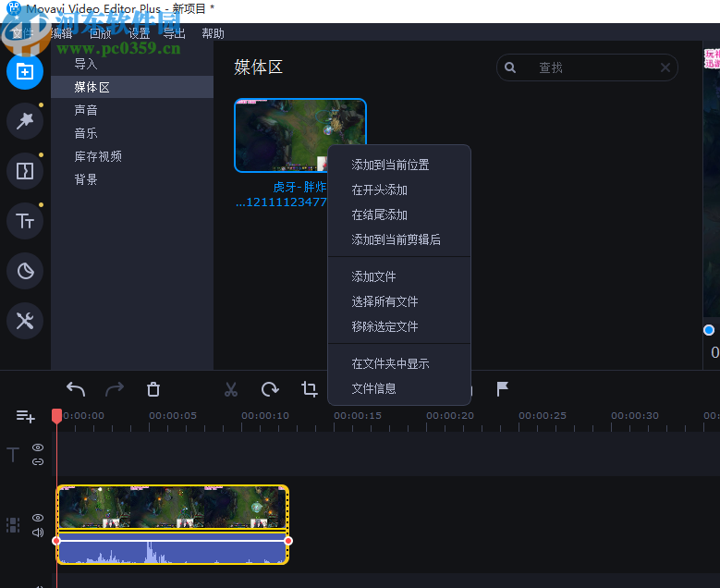720x588 pixels.
Task: Click the media file name 虎牙-胖炸
Action: click(299, 187)
